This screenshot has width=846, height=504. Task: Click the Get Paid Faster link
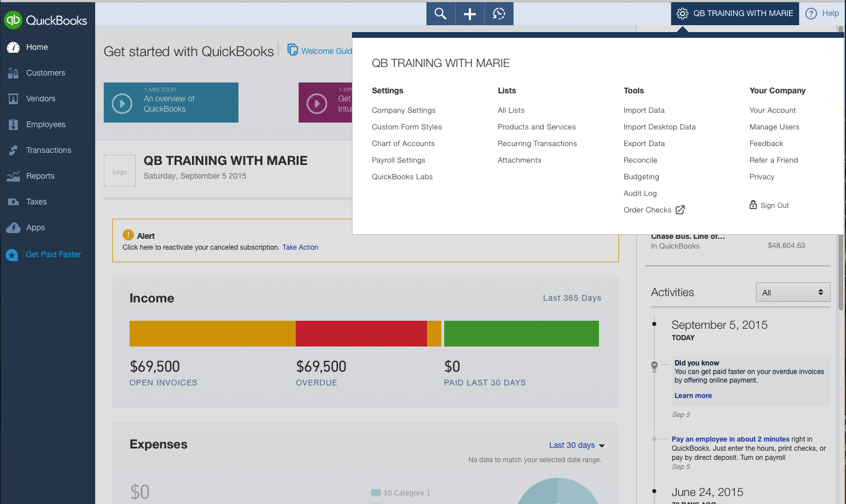53,255
